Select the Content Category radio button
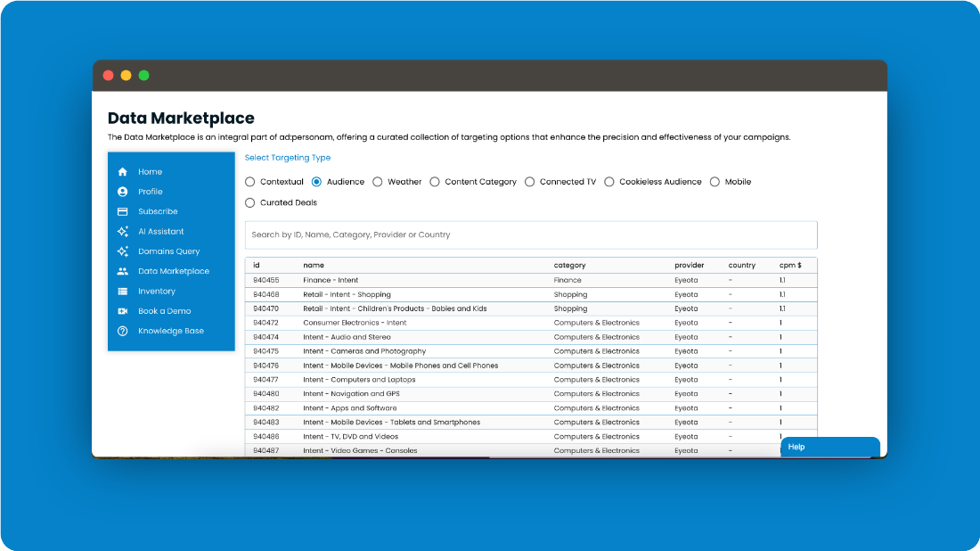Screen dimensions: 980x551 pyautogui.click(x=435, y=182)
